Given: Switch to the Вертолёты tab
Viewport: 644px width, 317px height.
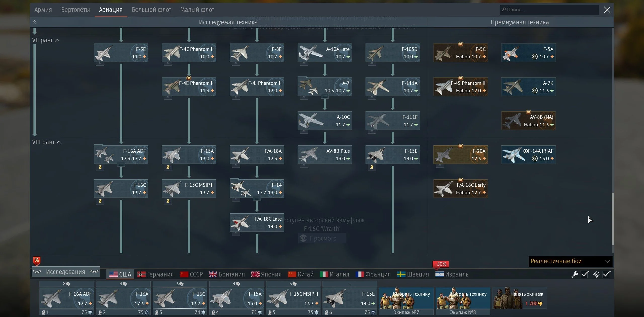Looking at the screenshot, I should coord(75,10).
